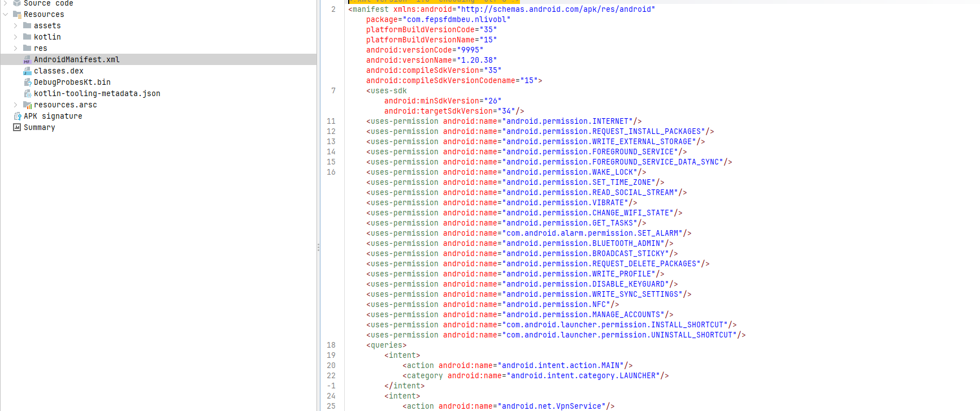Click android.intent.category.LAUNCHER text
The image size is (980, 411).
pyautogui.click(x=583, y=375)
